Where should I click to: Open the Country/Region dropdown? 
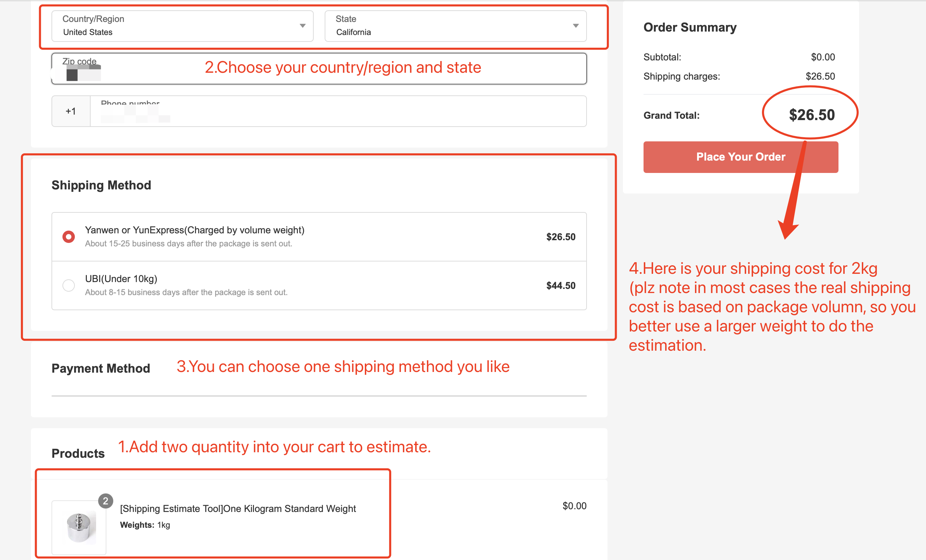[182, 26]
